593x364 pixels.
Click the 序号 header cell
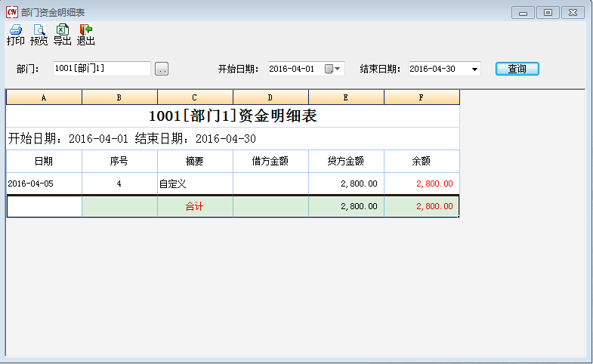119,162
